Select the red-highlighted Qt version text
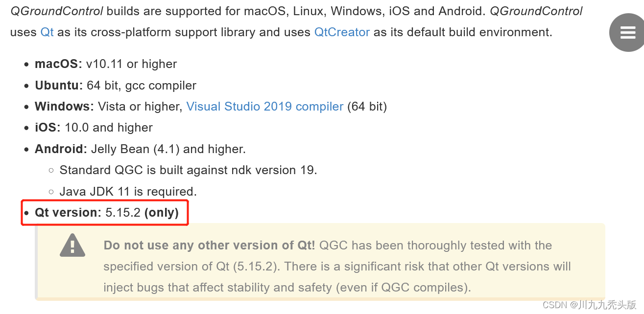 pyautogui.click(x=104, y=212)
